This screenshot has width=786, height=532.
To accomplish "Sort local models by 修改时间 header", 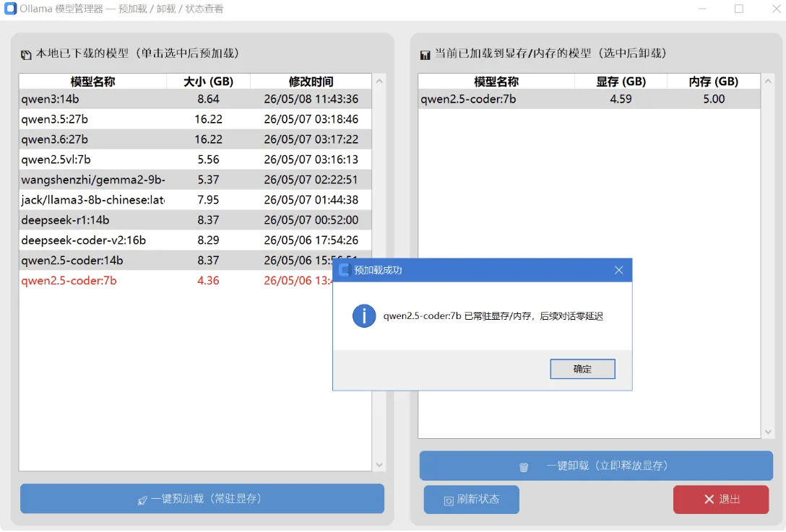I will (x=311, y=82).
